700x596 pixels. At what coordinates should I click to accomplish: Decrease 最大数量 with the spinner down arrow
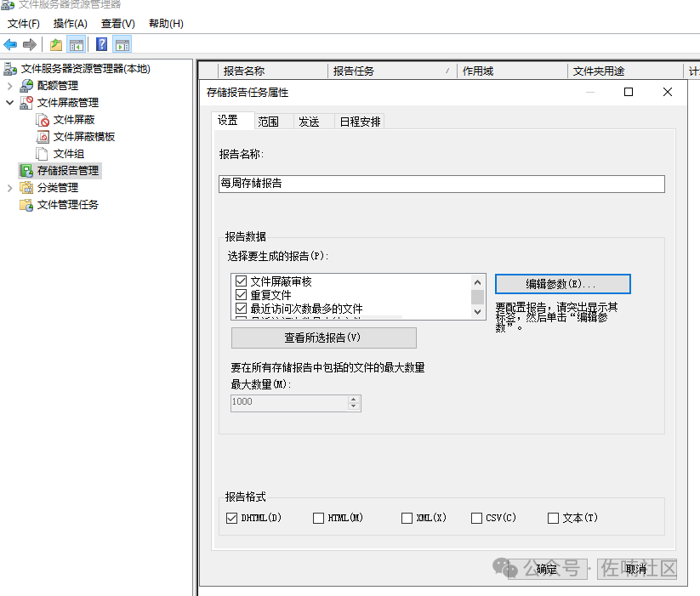coord(354,406)
